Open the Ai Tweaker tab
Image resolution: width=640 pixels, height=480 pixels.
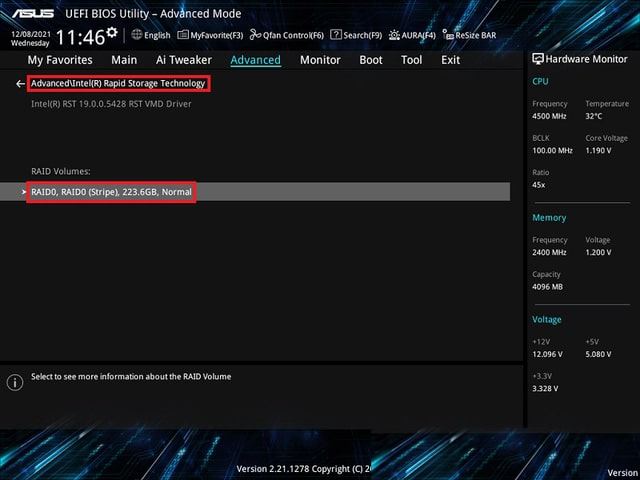point(184,60)
